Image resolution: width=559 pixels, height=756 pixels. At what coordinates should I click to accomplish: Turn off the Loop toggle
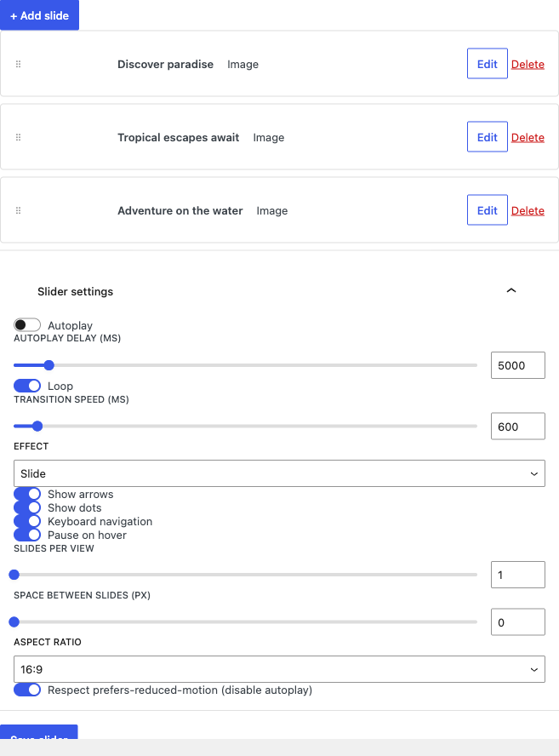pyautogui.click(x=27, y=386)
